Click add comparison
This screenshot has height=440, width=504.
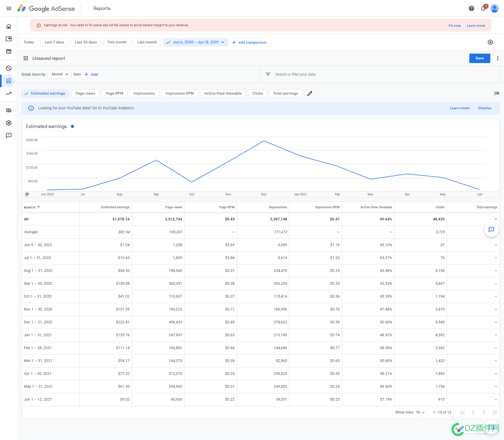click(249, 42)
